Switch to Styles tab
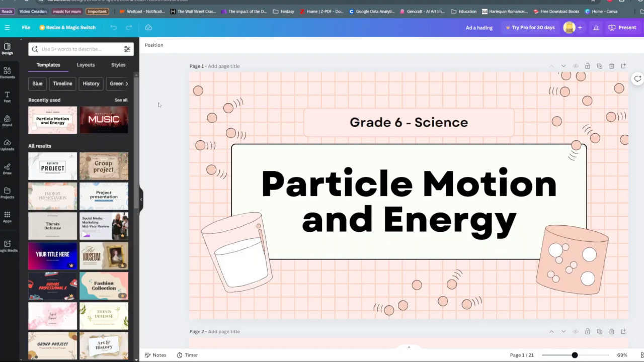 [118, 65]
